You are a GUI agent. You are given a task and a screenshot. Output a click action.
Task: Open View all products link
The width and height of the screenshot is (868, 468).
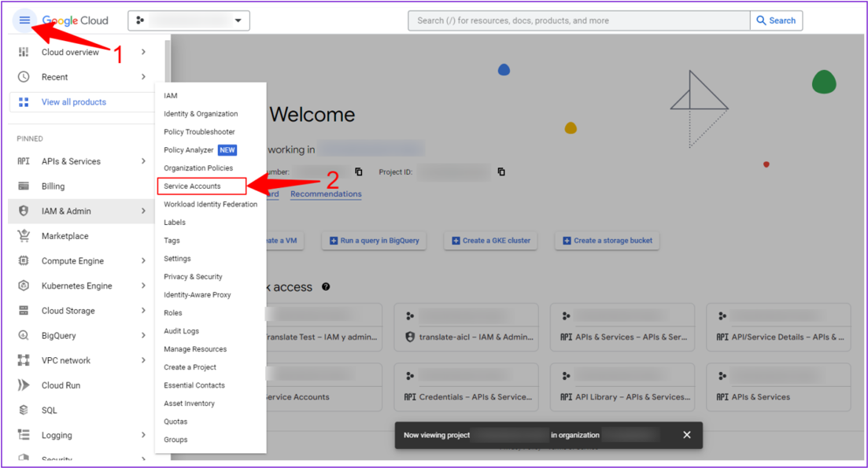click(74, 101)
